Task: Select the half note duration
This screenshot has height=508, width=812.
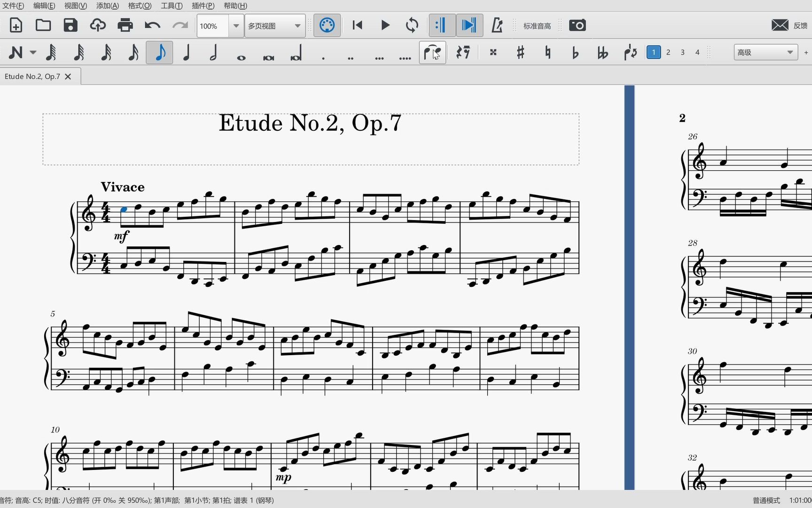Action: [x=214, y=52]
